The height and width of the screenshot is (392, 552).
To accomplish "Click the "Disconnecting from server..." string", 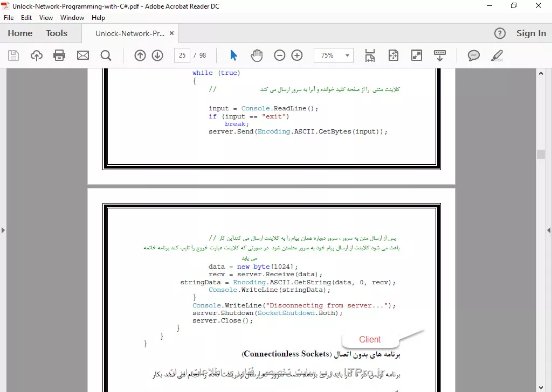I will coord(328,305).
